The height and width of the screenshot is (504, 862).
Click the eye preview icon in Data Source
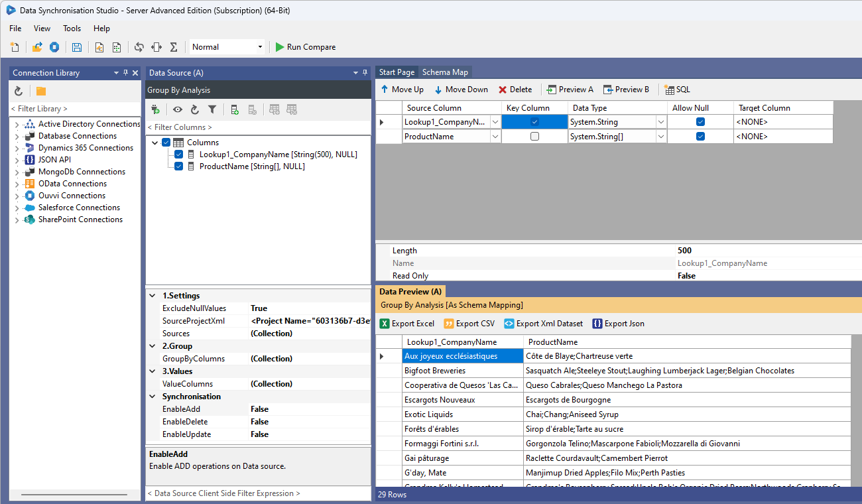(x=178, y=109)
